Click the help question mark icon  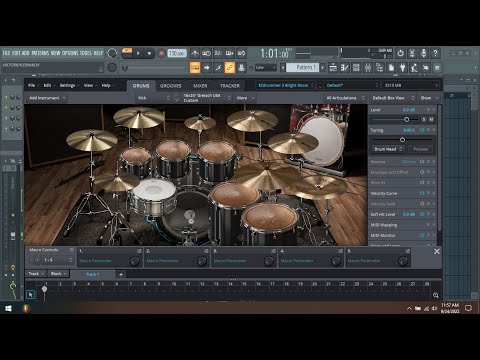point(435,53)
